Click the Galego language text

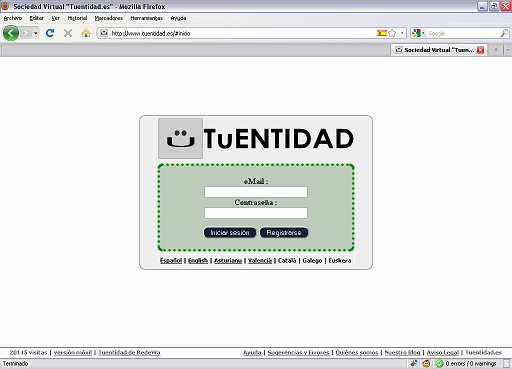coord(312,260)
